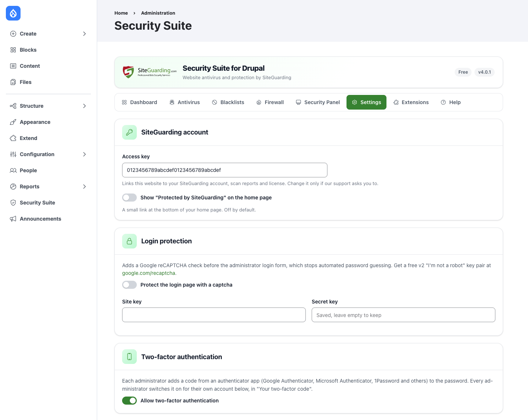Open the Blacklists tab
528x420 pixels.
tap(228, 102)
